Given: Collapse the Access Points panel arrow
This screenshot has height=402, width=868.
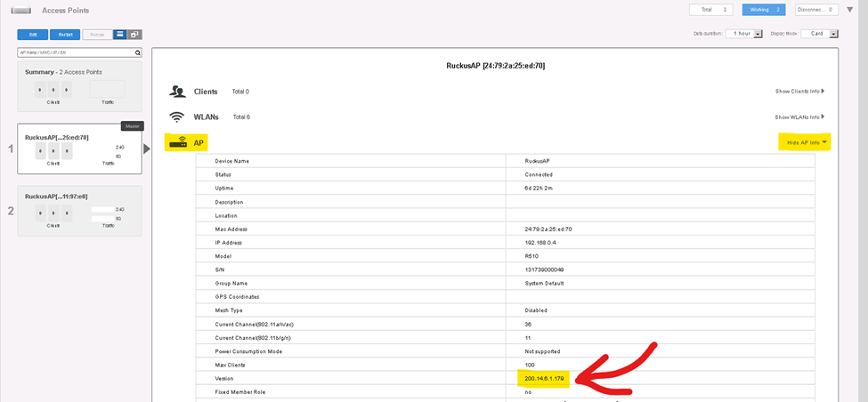Looking at the screenshot, I should tap(851, 10).
